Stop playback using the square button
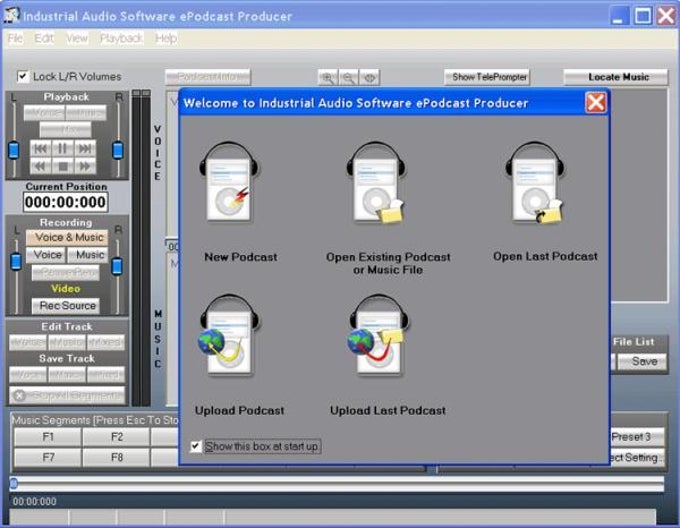The height and width of the screenshot is (528, 680). point(62,166)
